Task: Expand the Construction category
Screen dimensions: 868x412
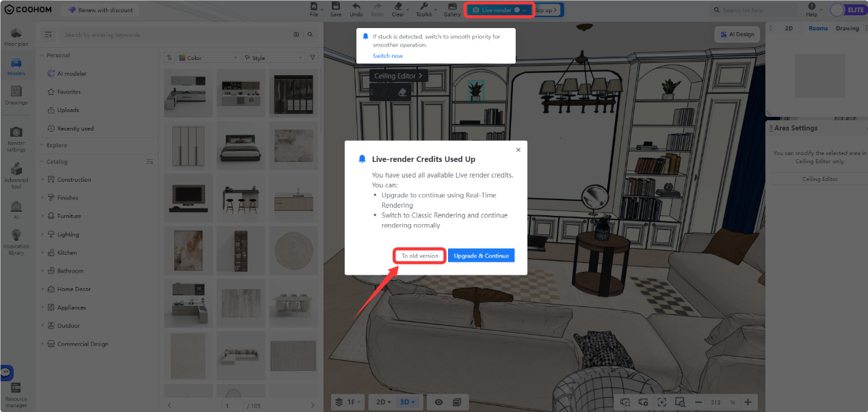Action: click(x=42, y=180)
